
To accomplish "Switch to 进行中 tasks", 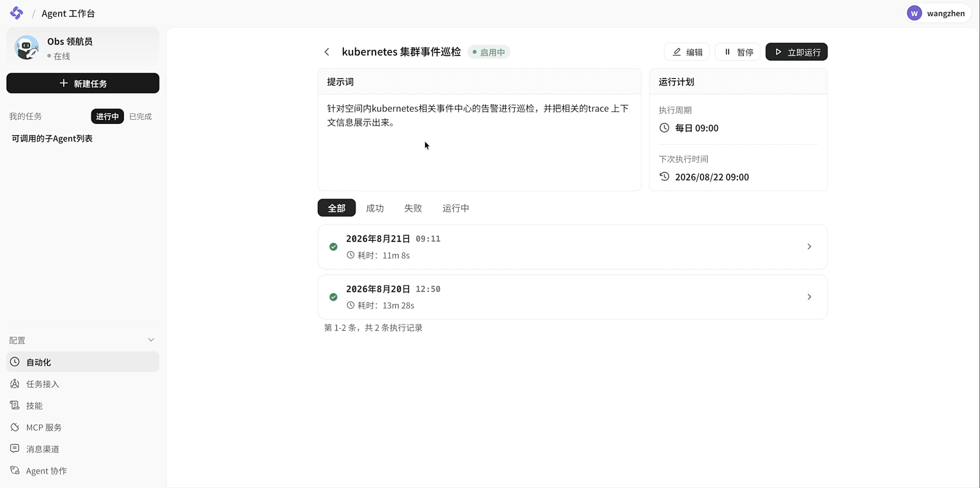I will tap(107, 116).
